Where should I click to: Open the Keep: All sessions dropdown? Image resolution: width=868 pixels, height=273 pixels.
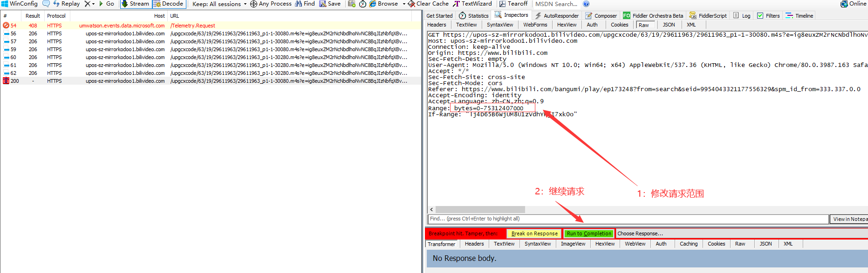pyautogui.click(x=219, y=4)
